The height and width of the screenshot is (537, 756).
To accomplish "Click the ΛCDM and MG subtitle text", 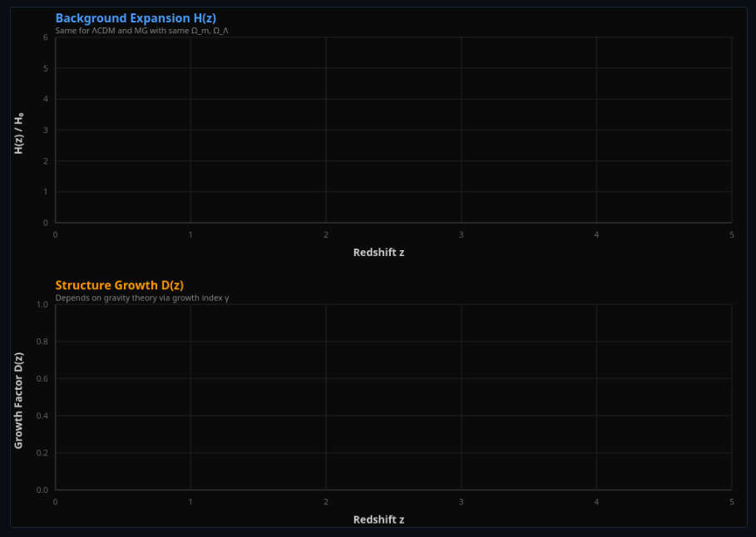I will click(141, 31).
